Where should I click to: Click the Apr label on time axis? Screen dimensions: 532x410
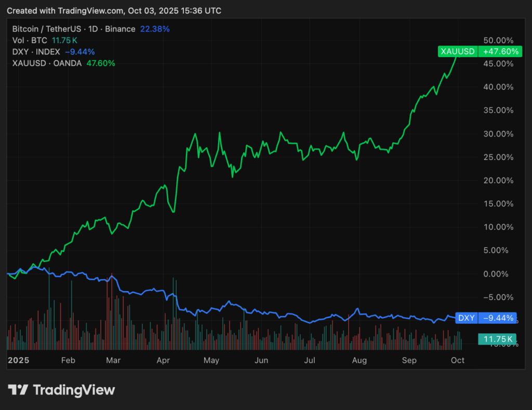click(x=164, y=360)
